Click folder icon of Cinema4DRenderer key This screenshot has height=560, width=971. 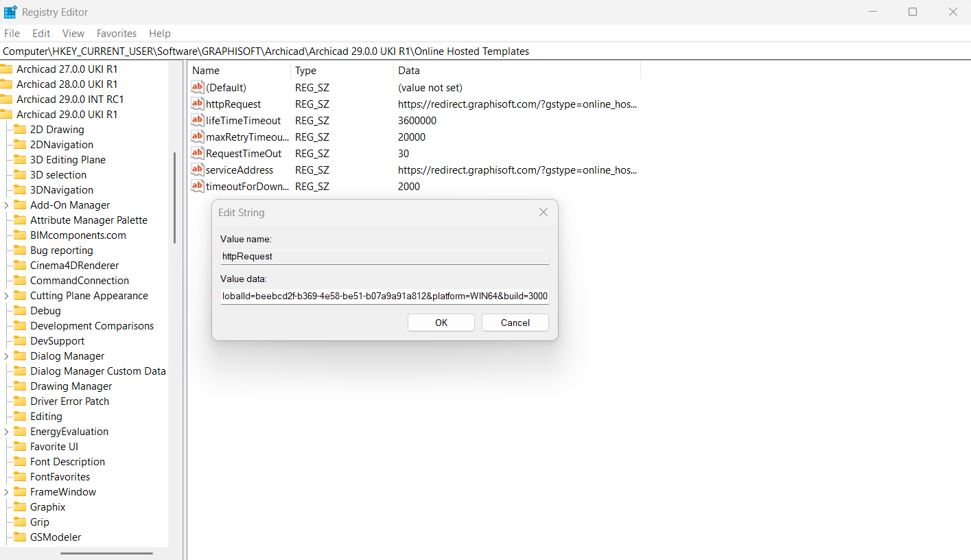20,265
